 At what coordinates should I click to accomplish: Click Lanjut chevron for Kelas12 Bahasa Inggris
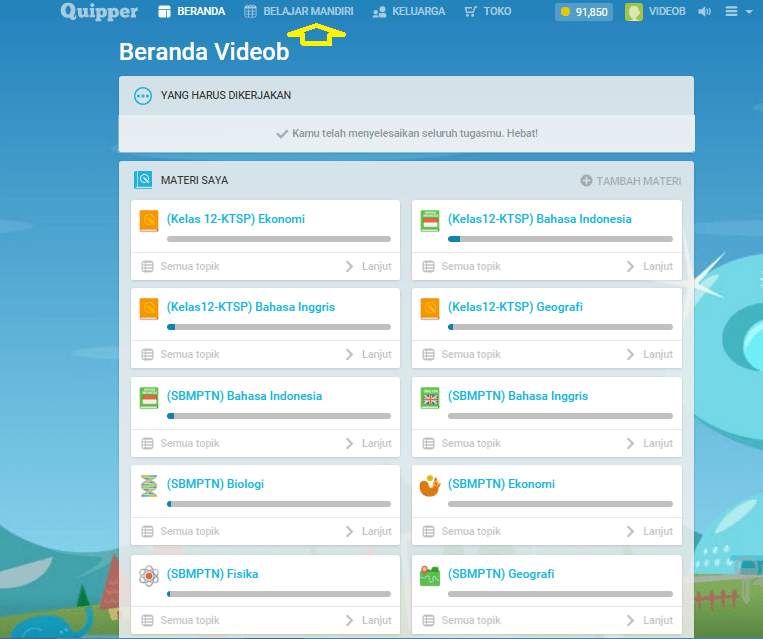(x=349, y=354)
